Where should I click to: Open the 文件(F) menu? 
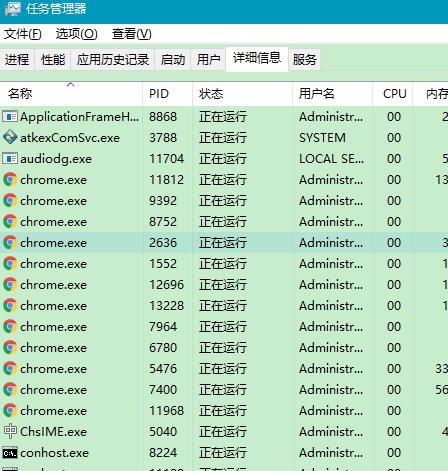pos(23,34)
